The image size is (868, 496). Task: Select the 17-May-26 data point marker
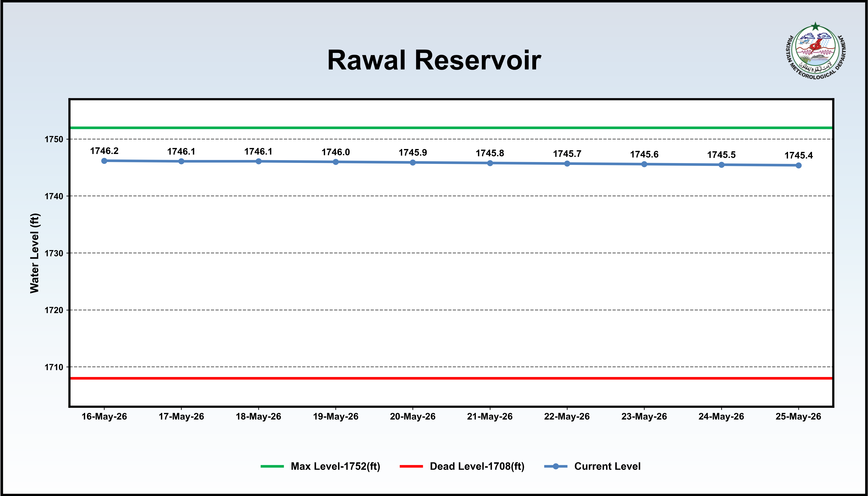(181, 161)
